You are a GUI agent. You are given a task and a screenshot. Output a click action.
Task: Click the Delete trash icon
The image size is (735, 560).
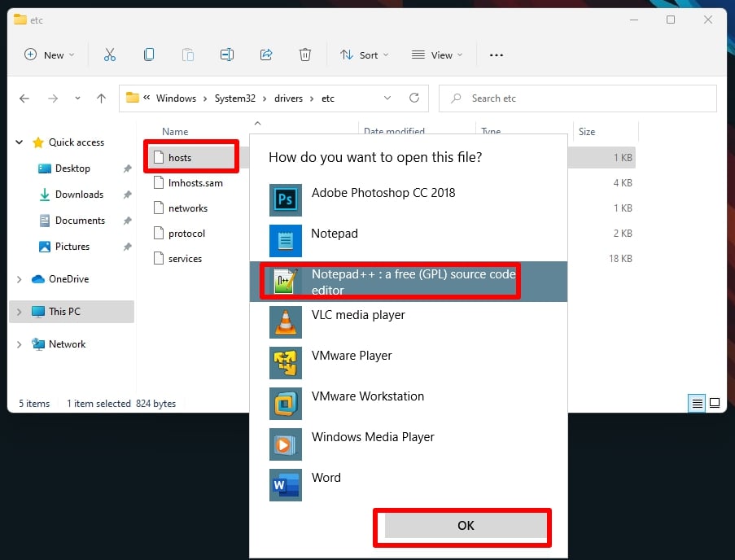[x=305, y=55]
